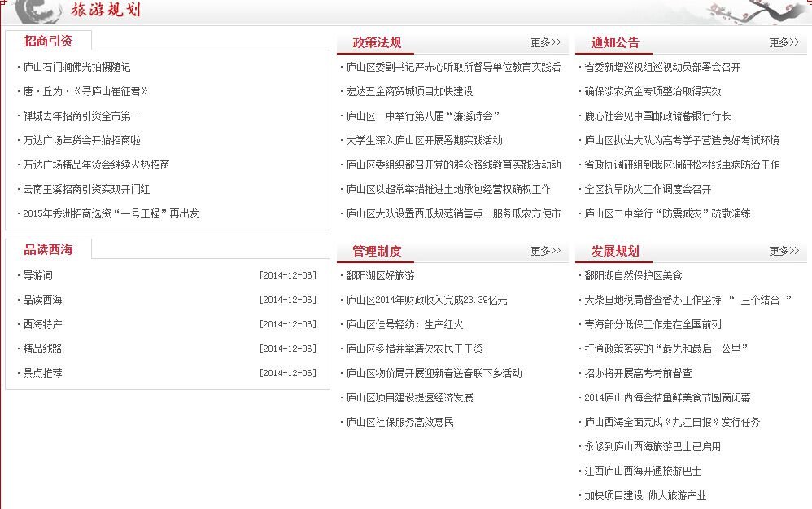Open the article 庐山区社保服务高效惠民

tap(398, 422)
